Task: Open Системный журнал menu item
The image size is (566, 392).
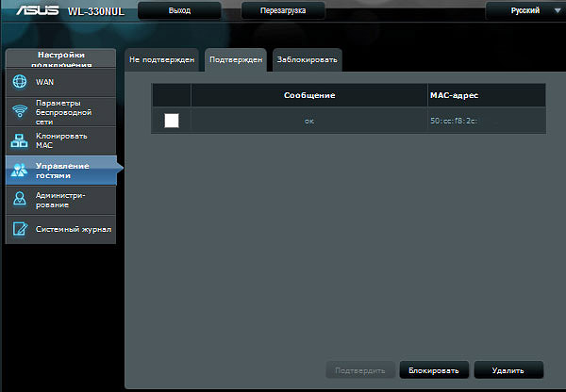Action: (x=60, y=229)
